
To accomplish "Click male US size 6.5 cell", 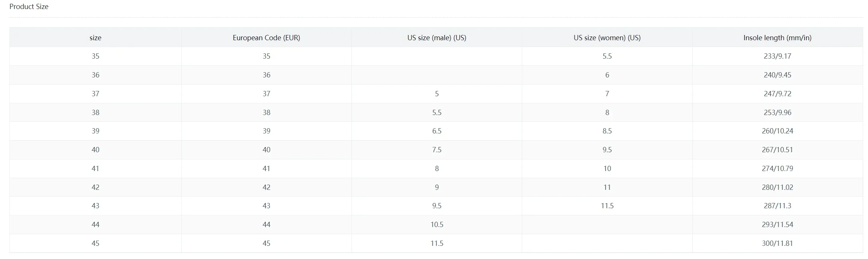I will coord(437,131).
